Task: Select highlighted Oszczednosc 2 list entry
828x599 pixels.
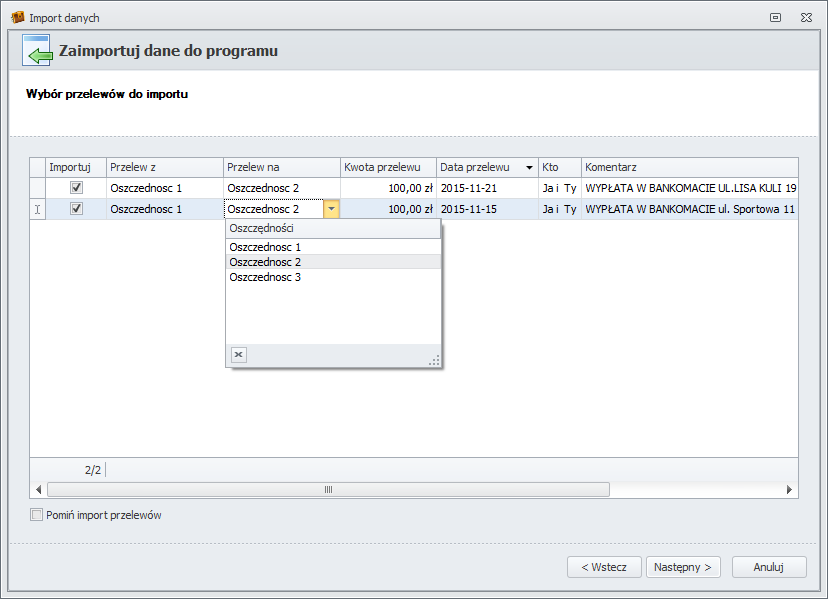Action: (265, 262)
